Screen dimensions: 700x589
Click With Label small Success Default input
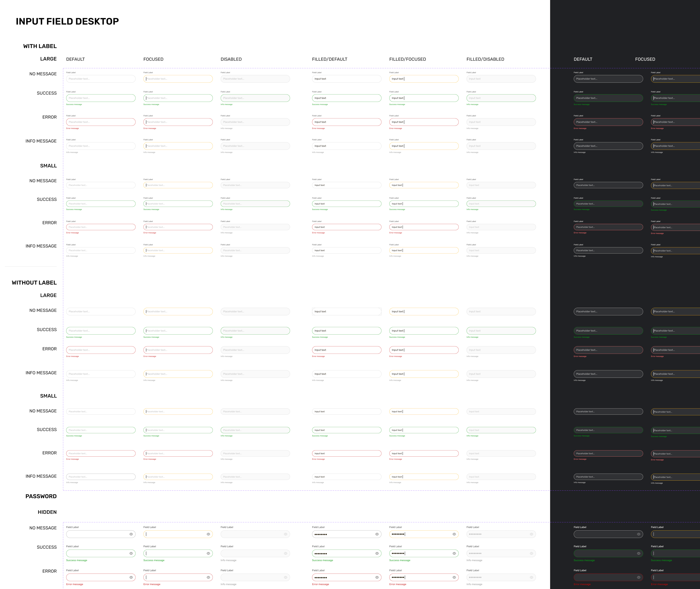tap(101, 204)
